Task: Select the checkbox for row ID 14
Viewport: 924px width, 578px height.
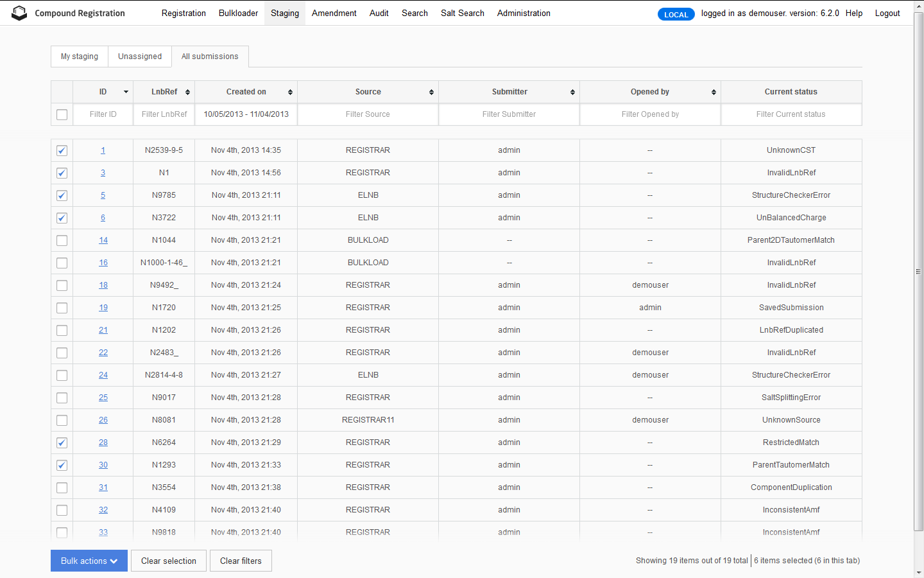Action: (62, 240)
